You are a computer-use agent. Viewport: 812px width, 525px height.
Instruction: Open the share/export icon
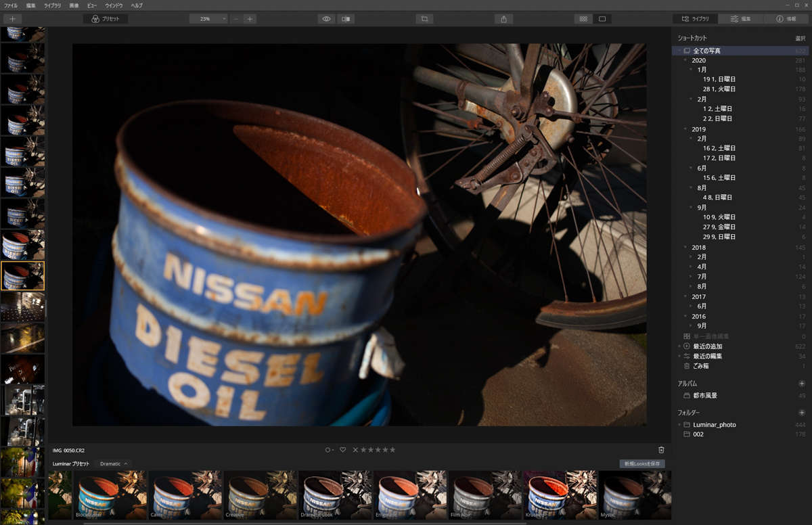point(503,19)
